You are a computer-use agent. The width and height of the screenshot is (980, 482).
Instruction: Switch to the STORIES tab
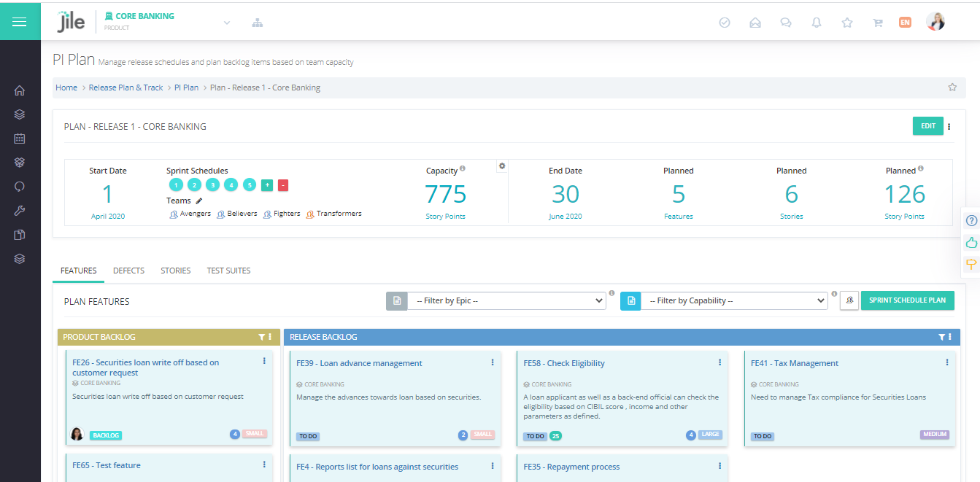[x=176, y=271]
